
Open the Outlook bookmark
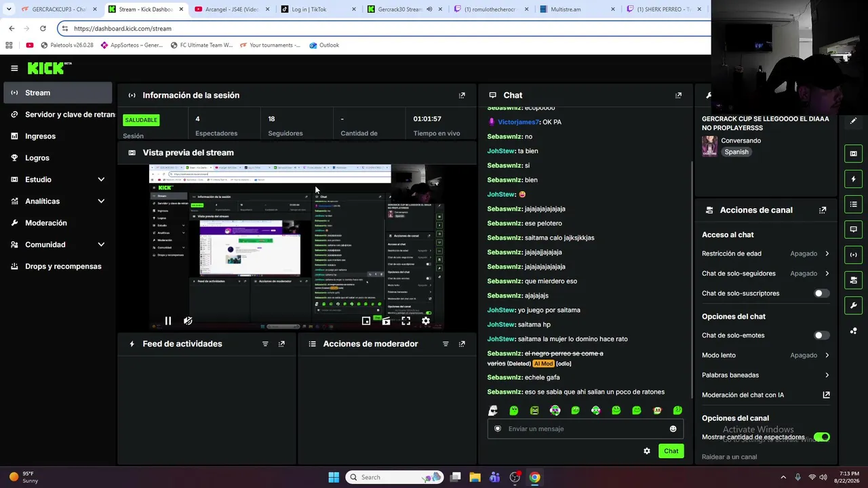[324, 45]
